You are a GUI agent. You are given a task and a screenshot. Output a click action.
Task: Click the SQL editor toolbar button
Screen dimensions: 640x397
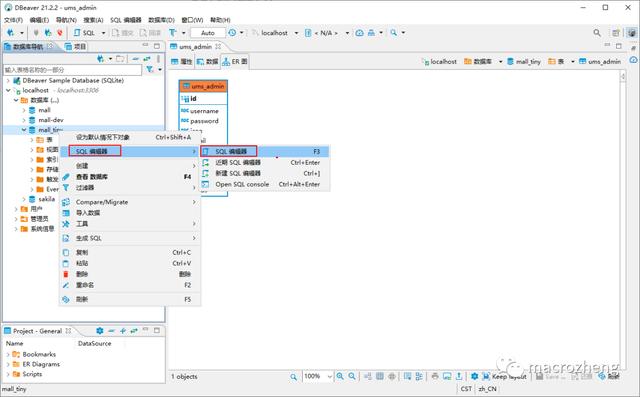(x=84, y=33)
